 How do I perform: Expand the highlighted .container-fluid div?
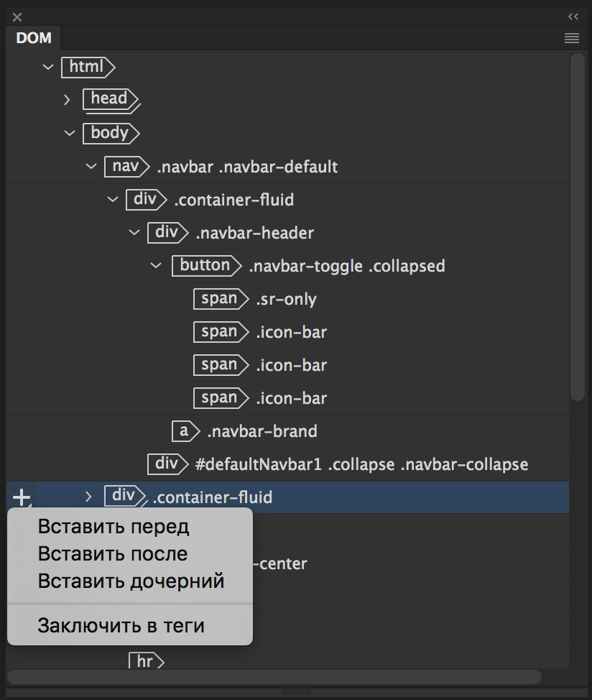tap(88, 496)
